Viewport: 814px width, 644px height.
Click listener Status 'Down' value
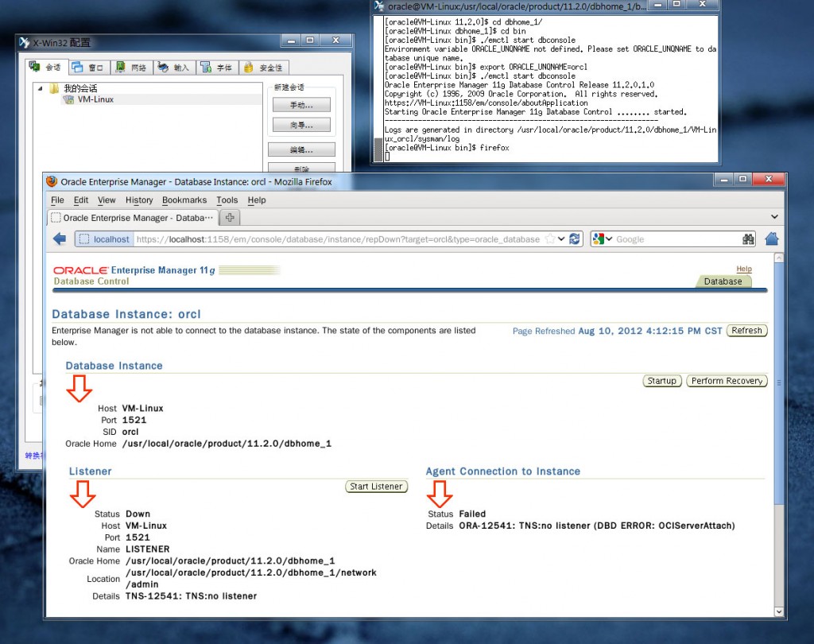[x=138, y=514]
